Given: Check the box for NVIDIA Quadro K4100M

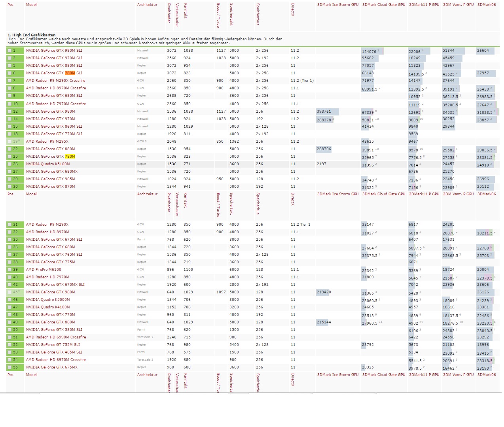Looking at the screenshot, I should 9,307.
